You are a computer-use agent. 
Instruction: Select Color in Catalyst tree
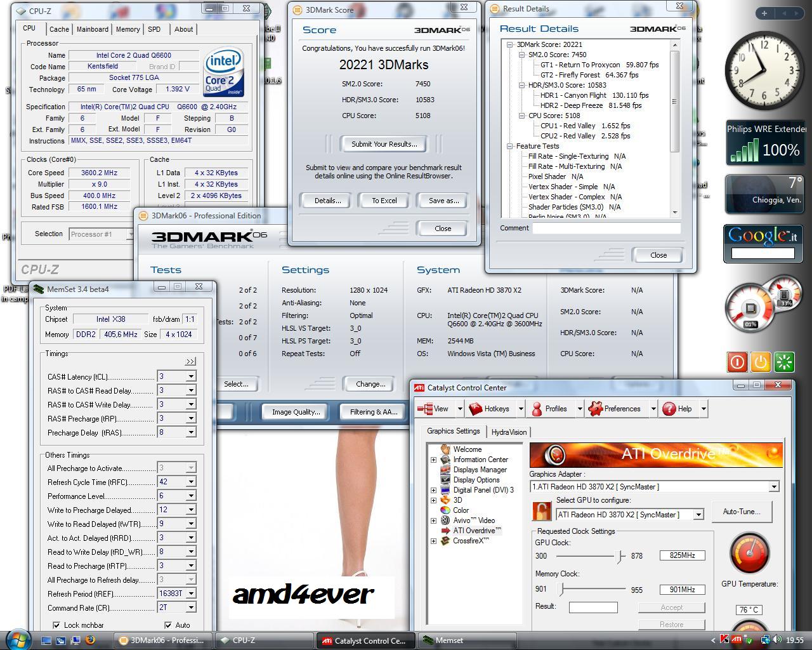(461, 510)
